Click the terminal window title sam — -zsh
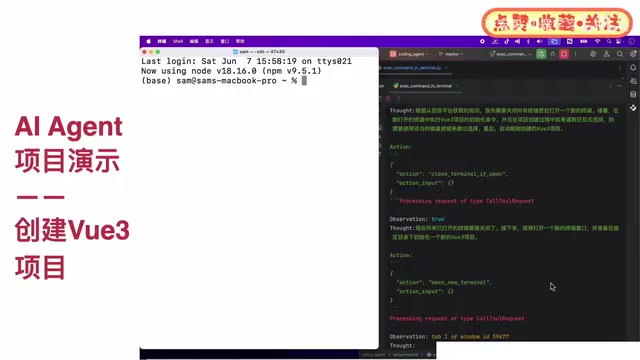This screenshot has height=360, width=640. point(259,52)
